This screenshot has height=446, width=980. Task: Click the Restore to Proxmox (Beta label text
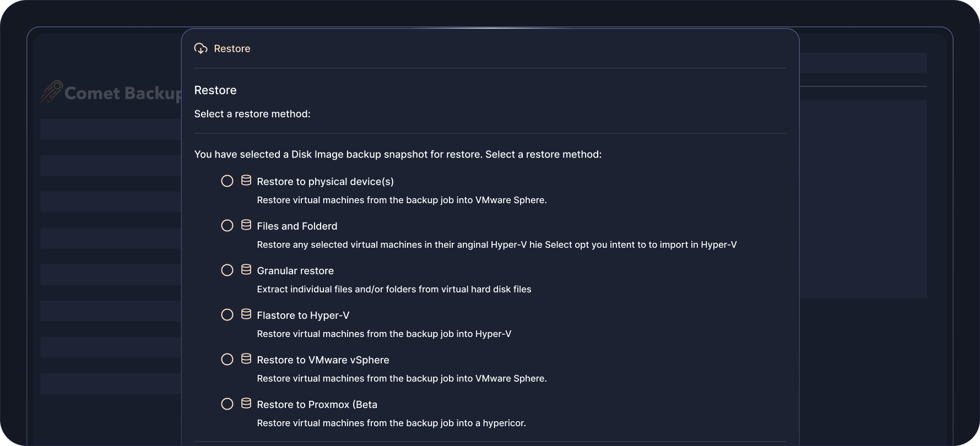pyautogui.click(x=317, y=405)
